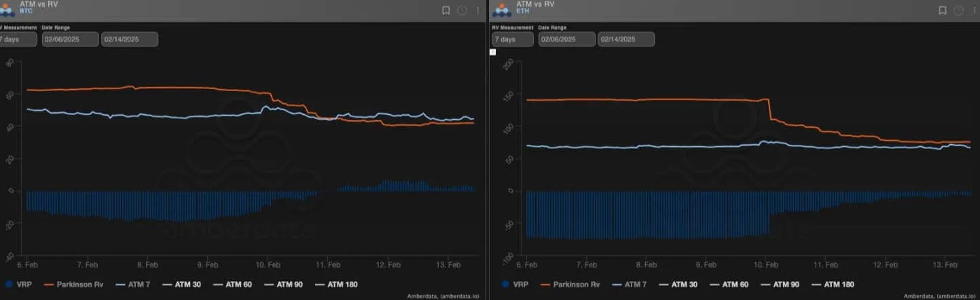Click '10. Feb' x-axis label on ETH chart
The image size is (980, 300).
(x=765, y=264)
